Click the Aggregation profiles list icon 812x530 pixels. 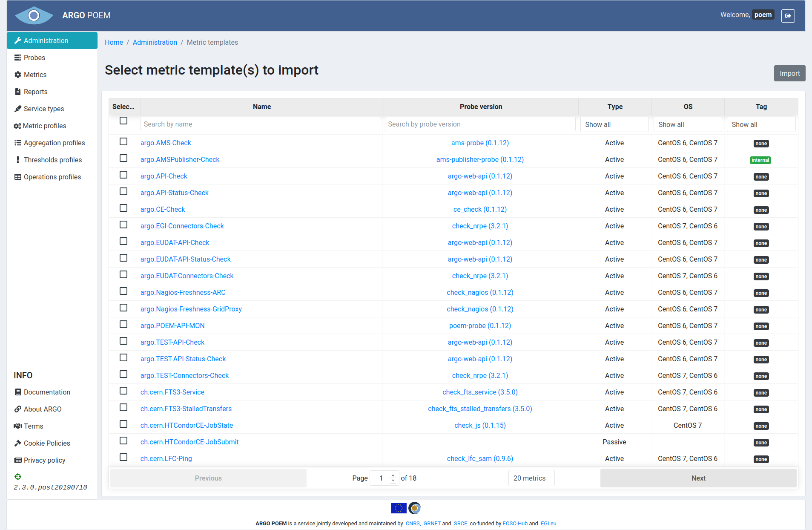[x=18, y=143]
